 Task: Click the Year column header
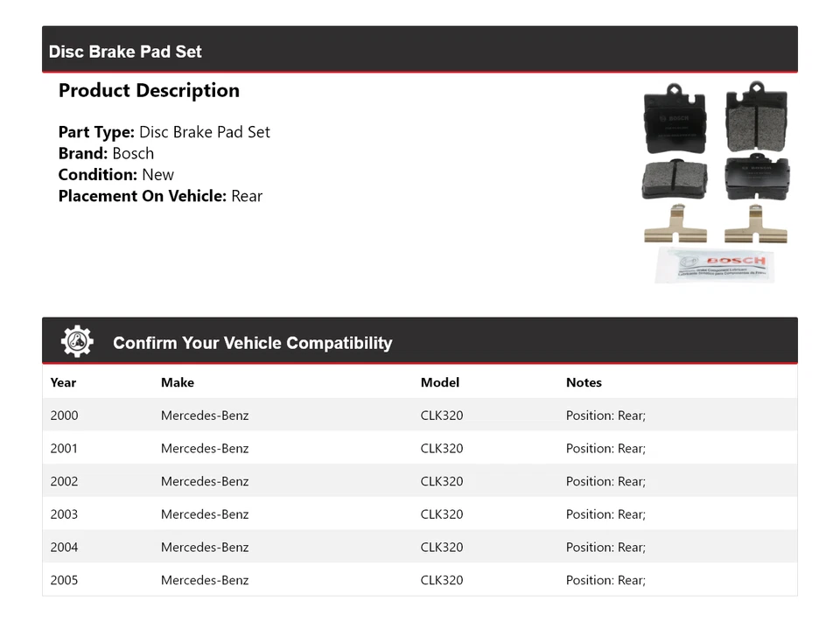[63, 382]
